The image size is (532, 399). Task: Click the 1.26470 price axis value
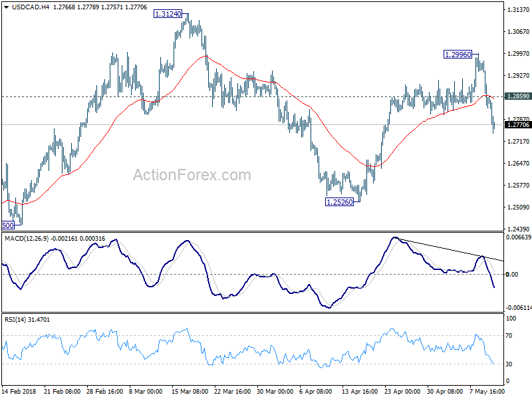click(518, 163)
